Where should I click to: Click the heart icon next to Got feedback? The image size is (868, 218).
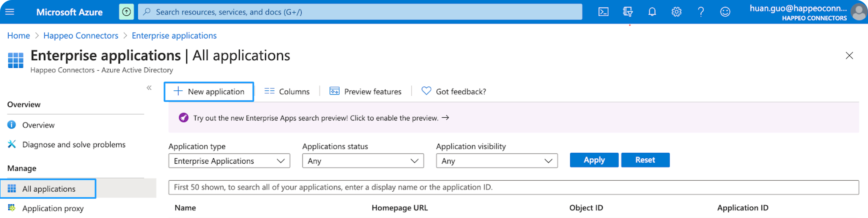(x=426, y=91)
